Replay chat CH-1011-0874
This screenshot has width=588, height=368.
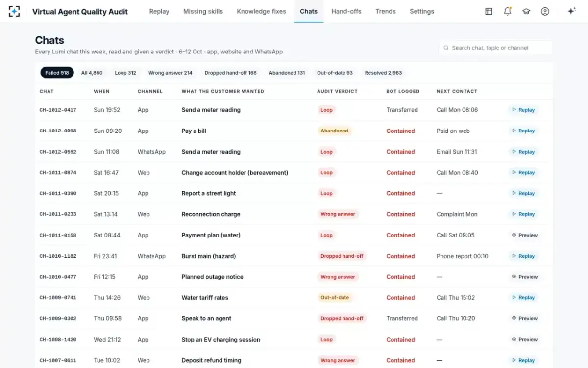[x=523, y=173]
